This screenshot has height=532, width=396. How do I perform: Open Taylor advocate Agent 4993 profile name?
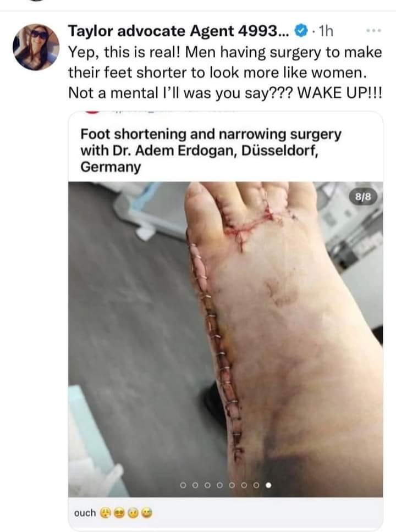[179, 31]
